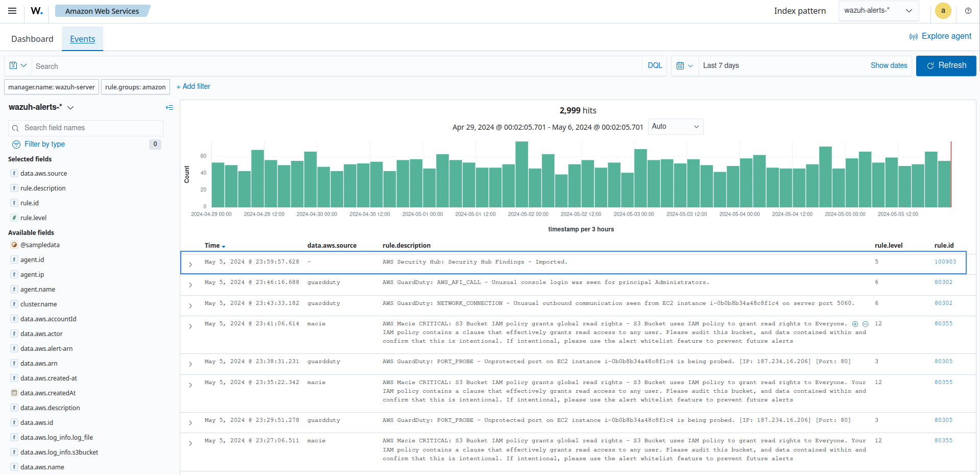The height and width of the screenshot is (475, 980).
Task: Expand the Security Hub Findings event row
Action: (x=190, y=264)
